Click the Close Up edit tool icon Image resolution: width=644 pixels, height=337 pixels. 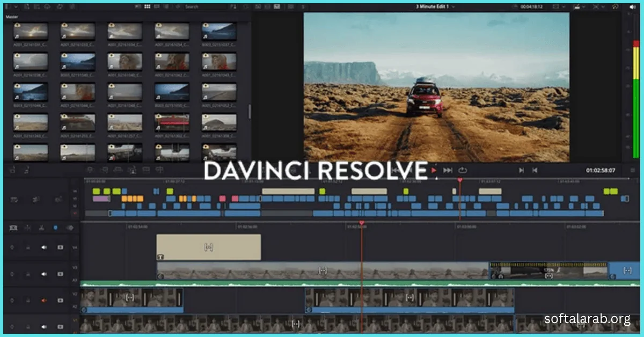tap(132, 170)
